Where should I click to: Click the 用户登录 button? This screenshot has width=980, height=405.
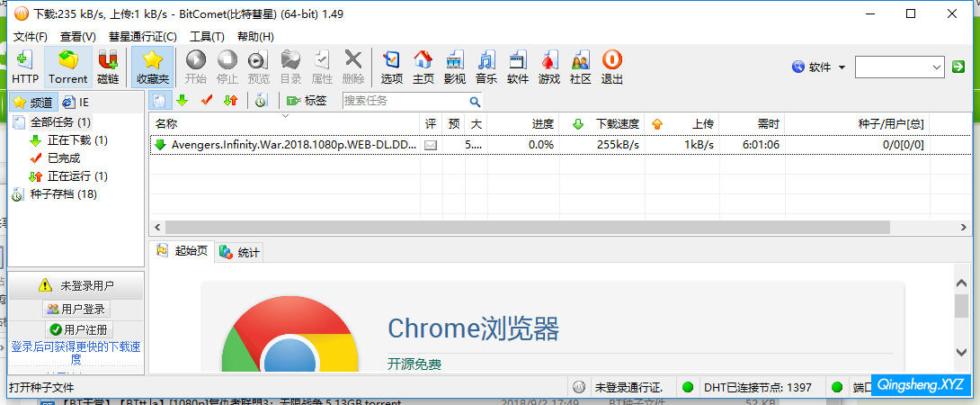click(76, 309)
